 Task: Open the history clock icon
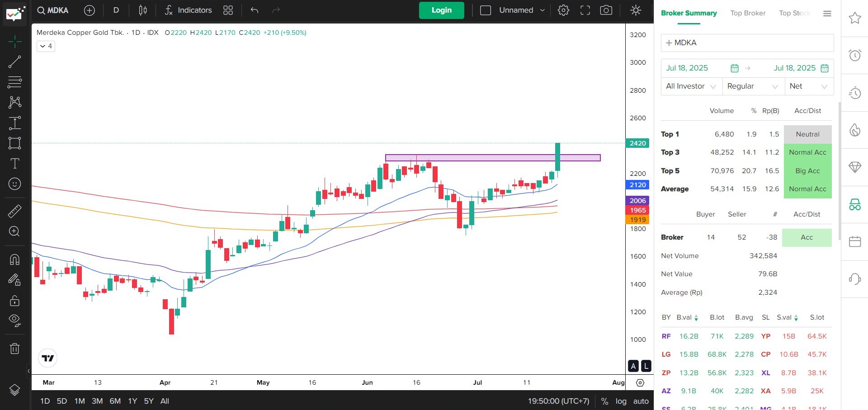(x=854, y=93)
